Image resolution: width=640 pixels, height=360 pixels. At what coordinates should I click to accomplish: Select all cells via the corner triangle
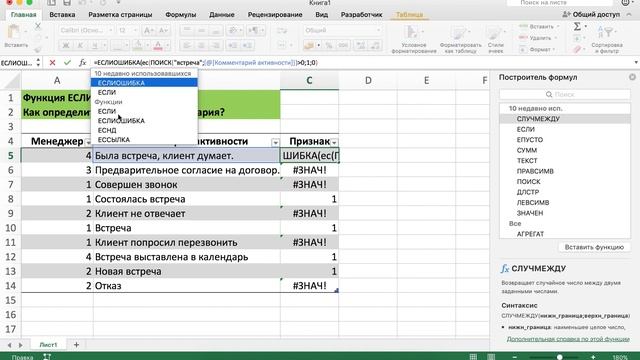pyautogui.click(x=12, y=81)
